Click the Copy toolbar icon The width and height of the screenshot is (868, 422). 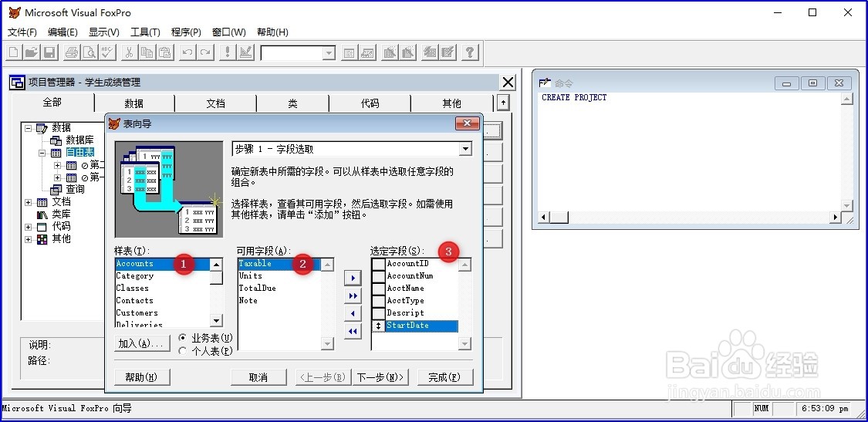click(147, 52)
